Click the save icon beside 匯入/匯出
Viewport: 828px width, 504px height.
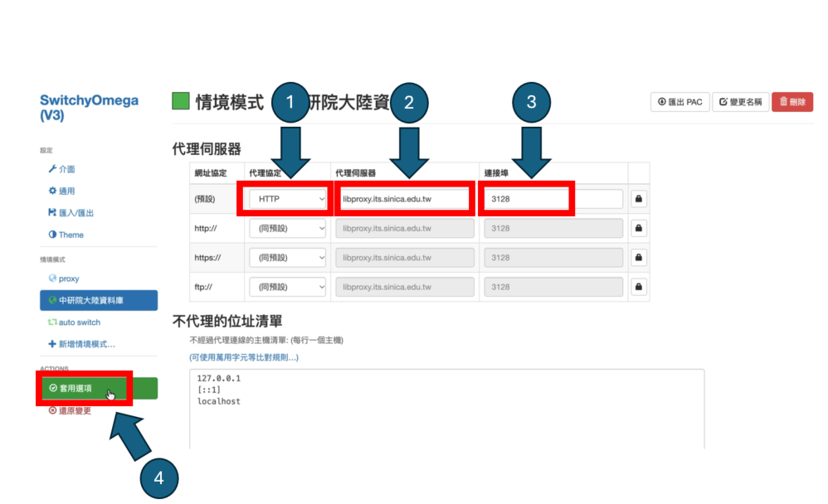52,212
